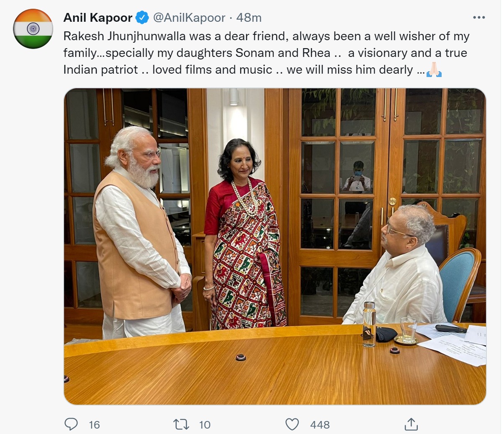Open Anil Kapoor's profile avatar
This screenshot has height=434, width=504.
point(33,29)
